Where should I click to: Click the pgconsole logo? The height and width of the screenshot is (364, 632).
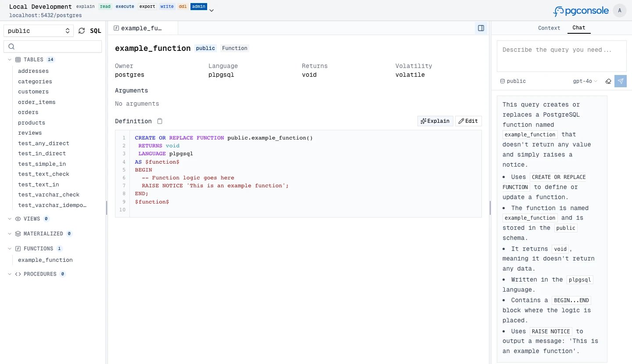(x=581, y=11)
